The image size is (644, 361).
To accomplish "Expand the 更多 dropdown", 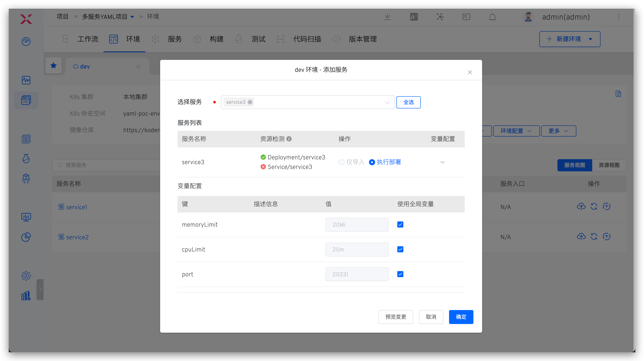I will [x=558, y=131].
